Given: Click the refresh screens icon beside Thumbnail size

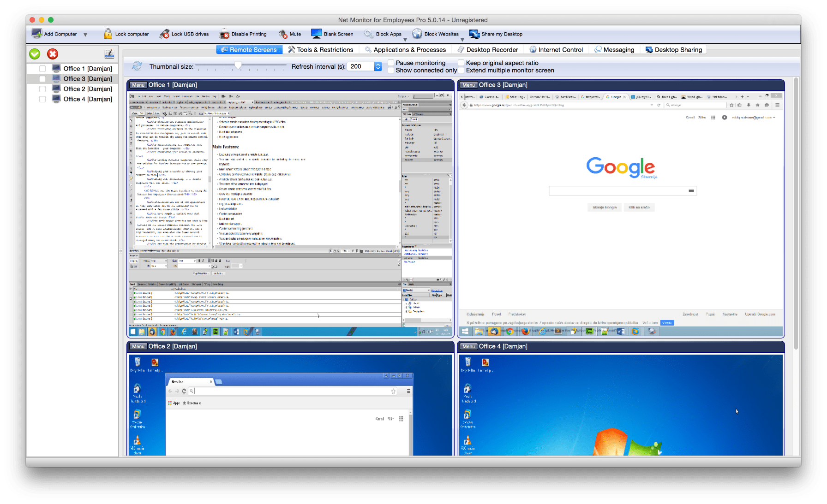Looking at the screenshot, I should click(x=137, y=66).
